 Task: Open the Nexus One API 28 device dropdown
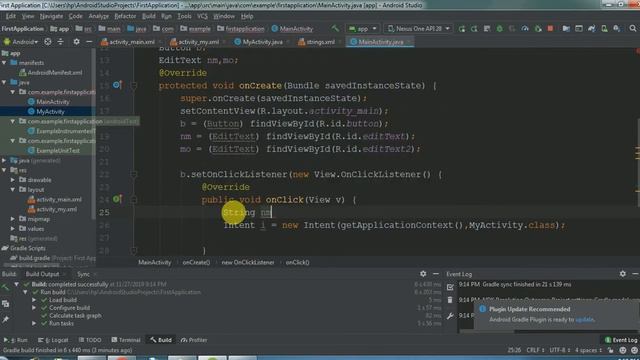coord(418,29)
